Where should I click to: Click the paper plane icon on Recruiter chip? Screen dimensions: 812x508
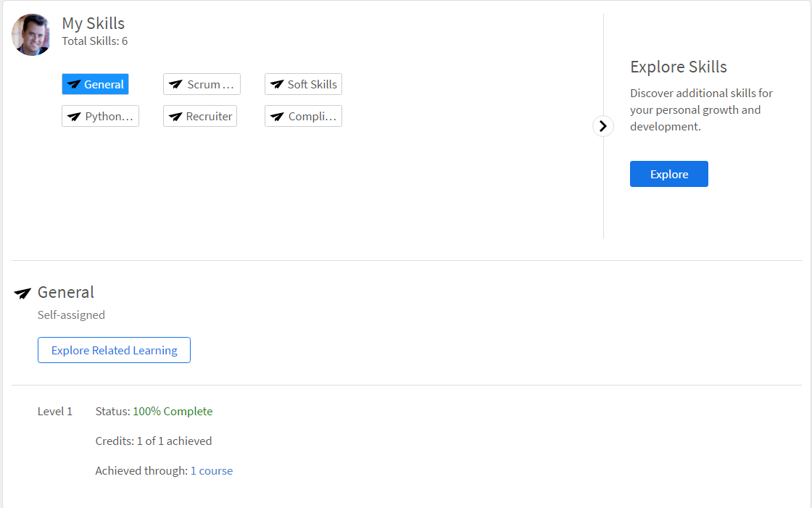coord(175,117)
